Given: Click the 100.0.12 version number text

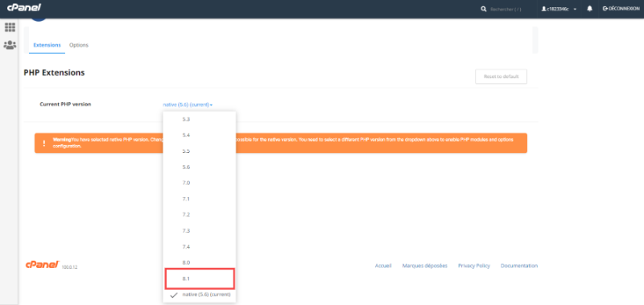Looking at the screenshot, I should [69, 267].
